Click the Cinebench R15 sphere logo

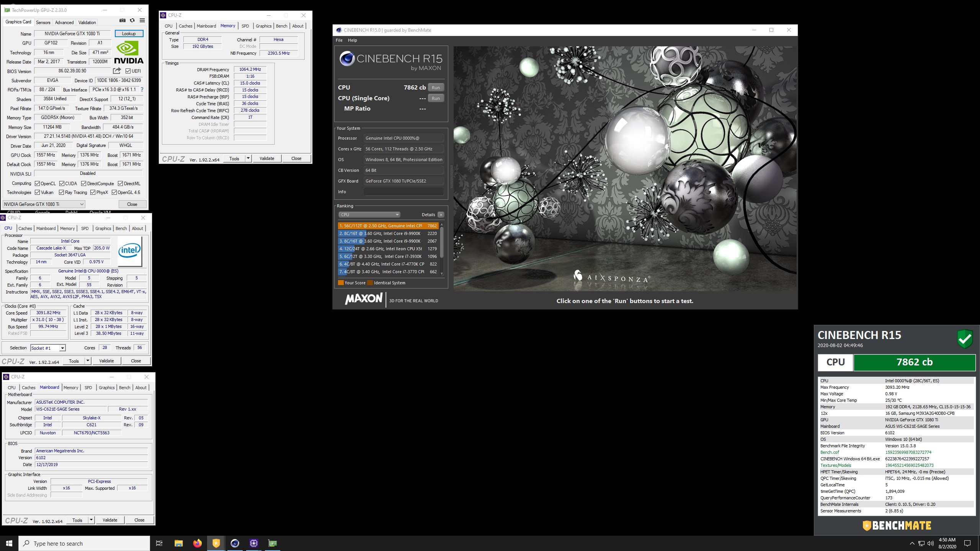[347, 59]
